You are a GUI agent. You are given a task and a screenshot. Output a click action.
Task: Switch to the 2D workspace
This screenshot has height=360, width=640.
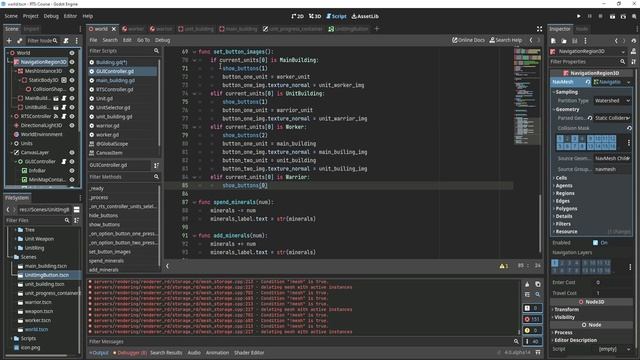coord(298,16)
